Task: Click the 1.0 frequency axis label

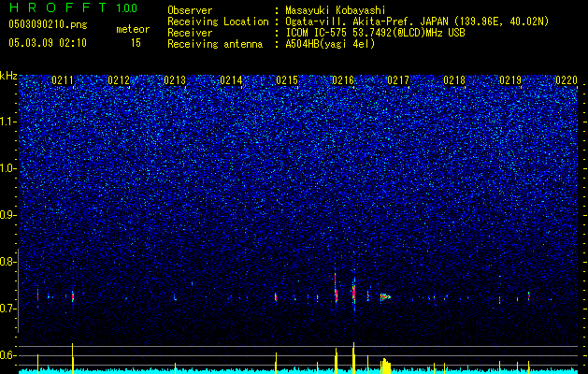Action: point(8,168)
